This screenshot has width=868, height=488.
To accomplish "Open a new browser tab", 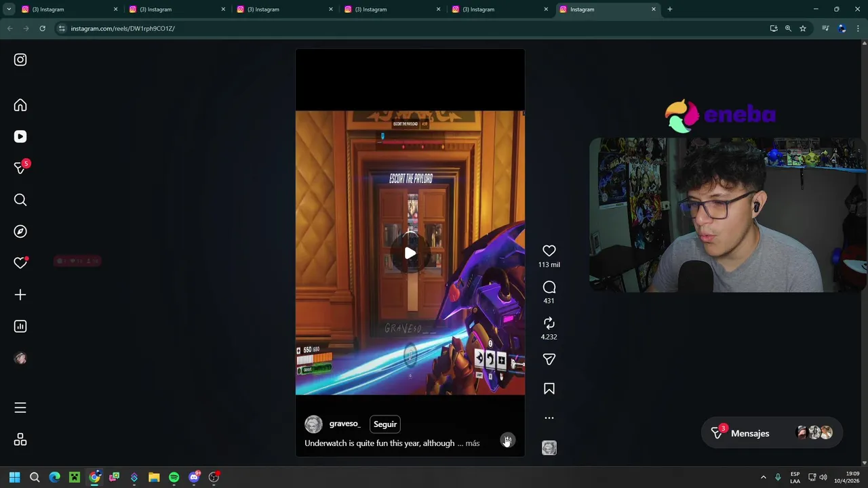I will [669, 9].
